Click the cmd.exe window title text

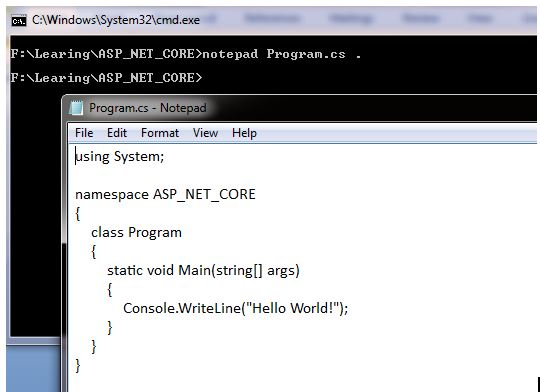(x=116, y=20)
